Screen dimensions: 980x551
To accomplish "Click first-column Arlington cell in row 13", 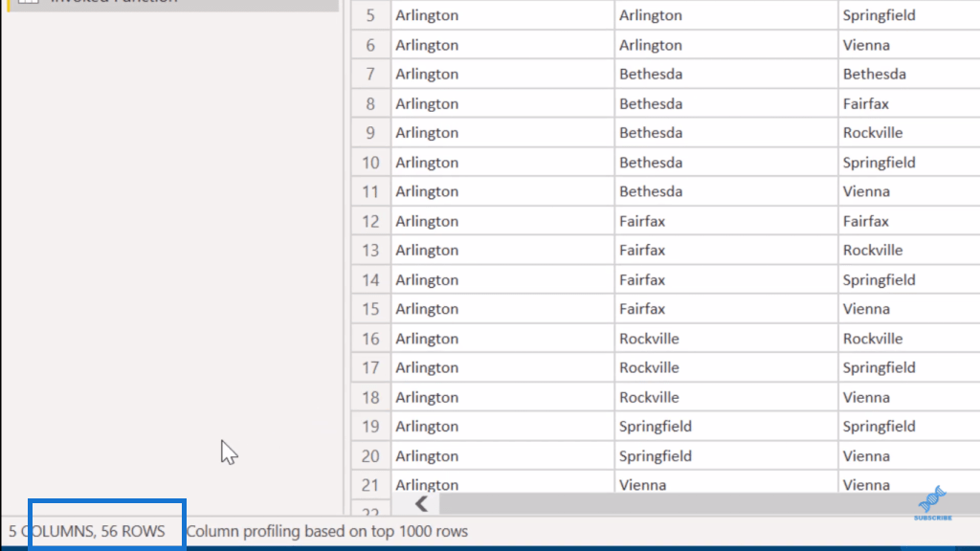I will click(502, 250).
